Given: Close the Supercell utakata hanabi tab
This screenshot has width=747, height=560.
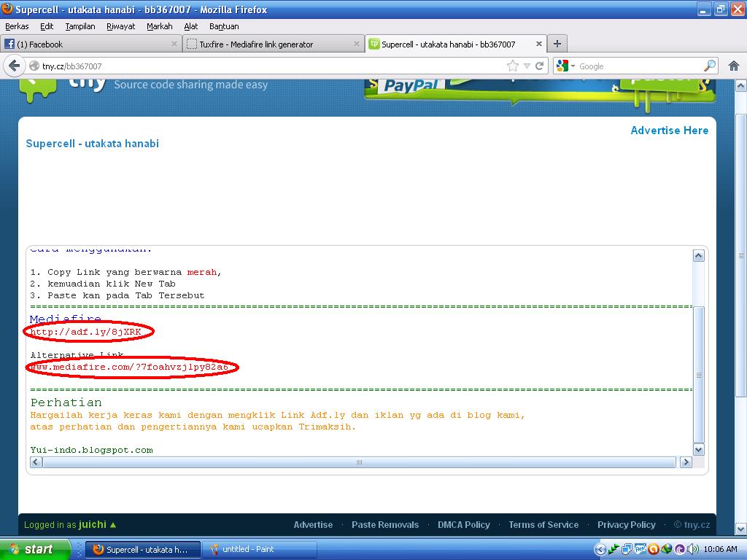Looking at the screenshot, I should tap(539, 44).
